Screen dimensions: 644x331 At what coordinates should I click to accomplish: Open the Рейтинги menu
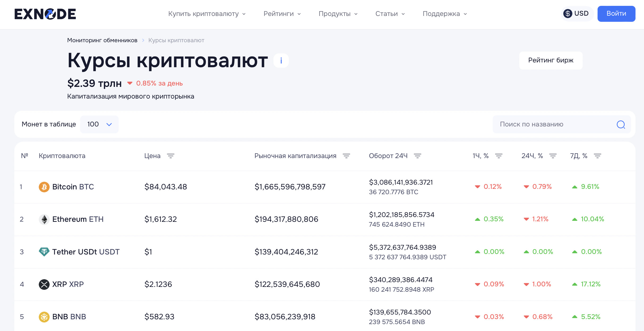pos(282,14)
